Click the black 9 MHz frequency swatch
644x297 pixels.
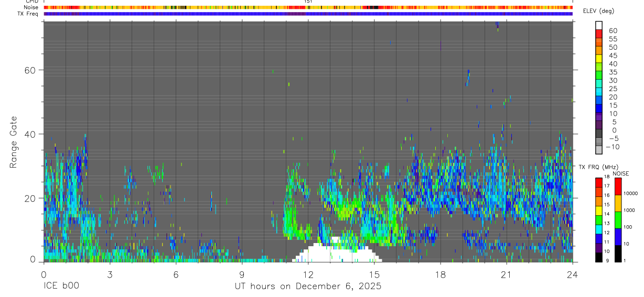click(598, 257)
